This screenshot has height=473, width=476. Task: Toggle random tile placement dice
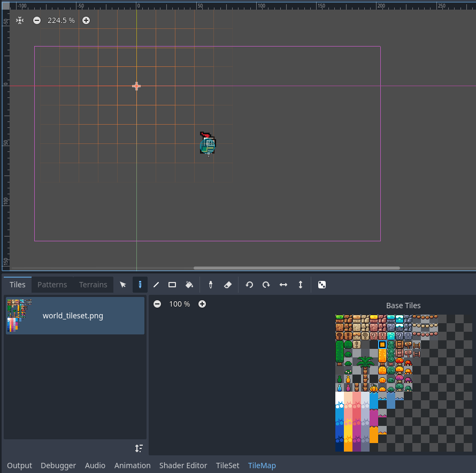(322, 285)
